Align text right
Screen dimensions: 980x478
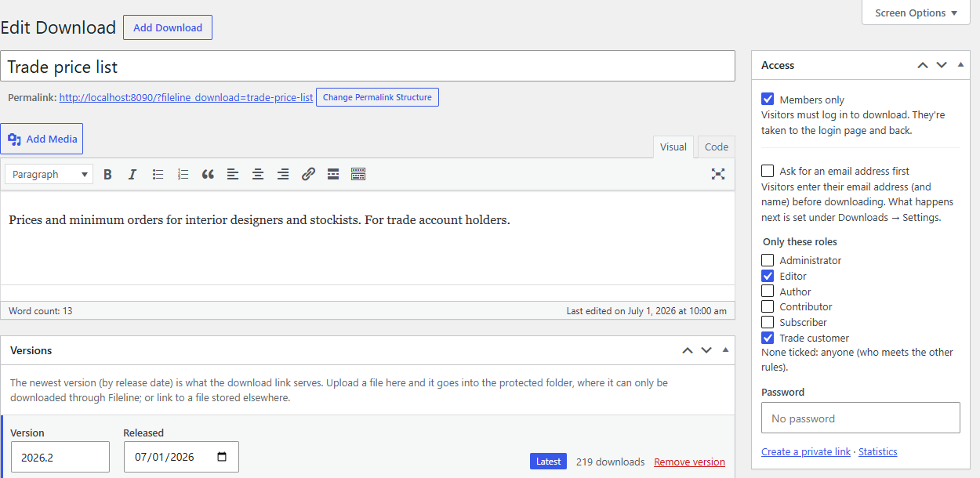[x=283, y=174]
